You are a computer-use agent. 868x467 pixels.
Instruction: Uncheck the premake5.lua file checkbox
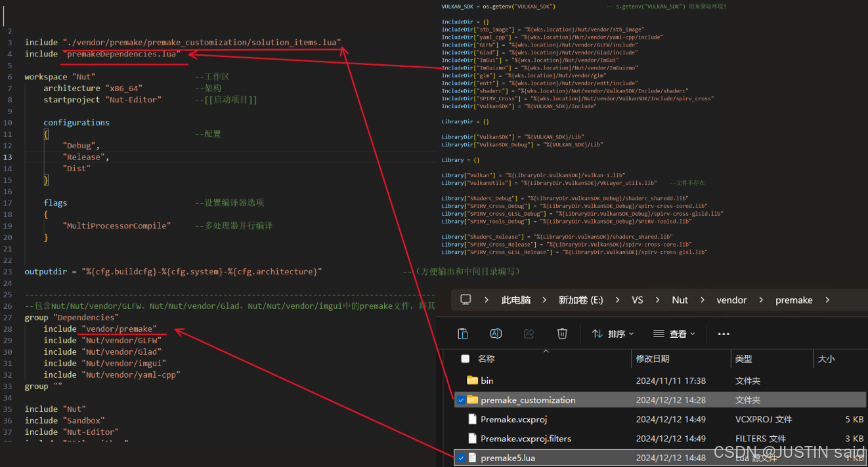point(462,458)
